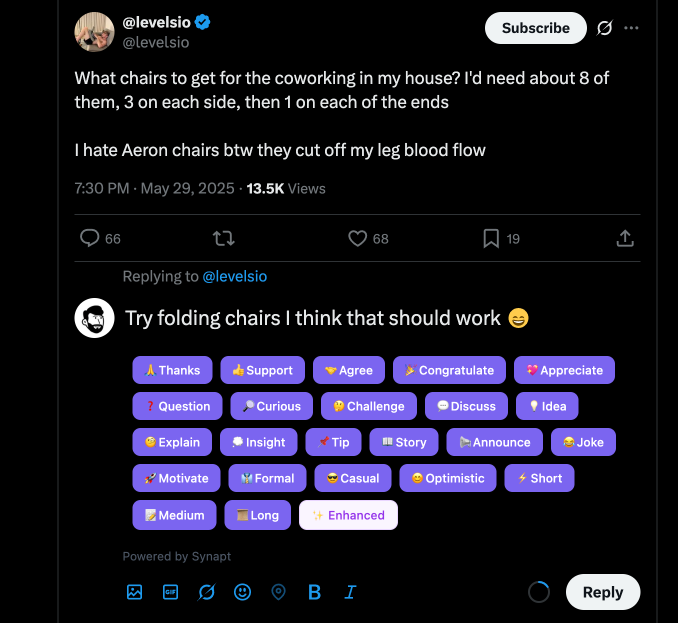Like the tweet with heart icon
This screenshot has height=623, width=678.
[357, 238]
